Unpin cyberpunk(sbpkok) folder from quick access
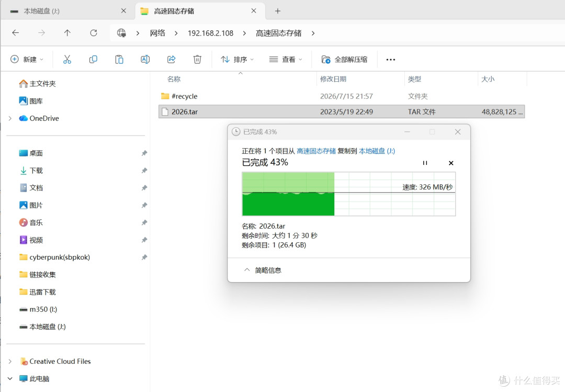The height and width of the screenshot is (392, 565). [x=144, y=257]
